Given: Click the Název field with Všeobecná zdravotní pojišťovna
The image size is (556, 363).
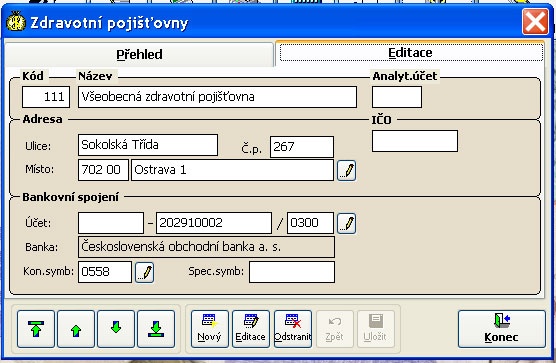Looking at the screenshot, I should (217, 97).
